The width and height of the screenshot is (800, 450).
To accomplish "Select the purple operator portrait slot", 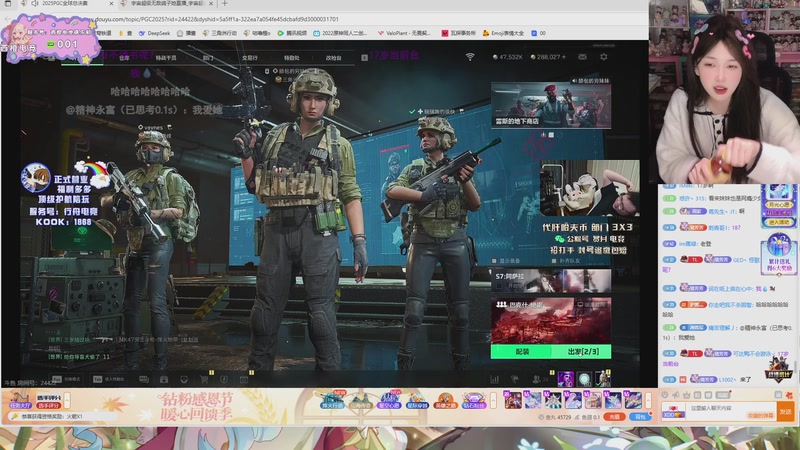I will click(x=565, y=379).
